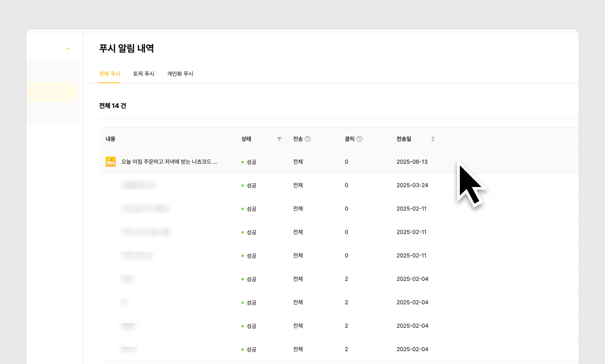Image resolution: width=605 pixels, height=364 pixels.
Task: Click the 푸시 알림 내역 page title
Action: (x=126, y=48)
